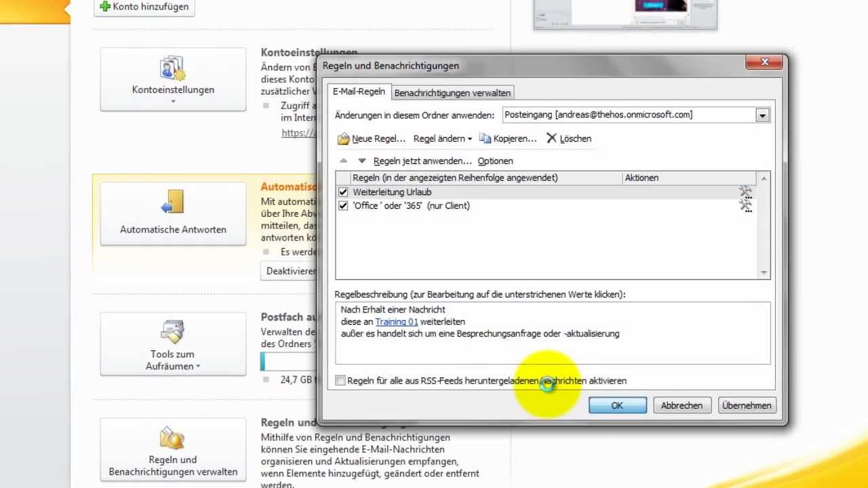Click the Neue Regel envelope icon
Image resolution: width=868 pixels, height=488 pixels.
tap(344, 139)
